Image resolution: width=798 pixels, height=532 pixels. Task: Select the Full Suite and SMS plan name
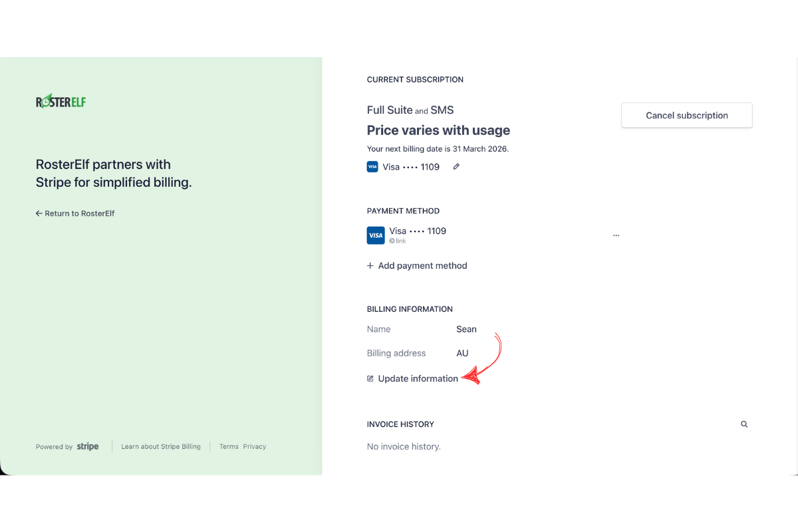click(410, 110)
